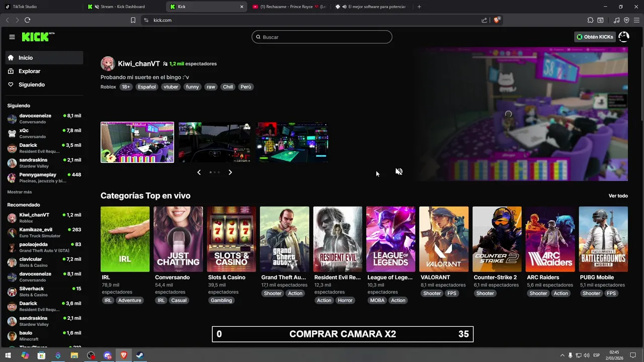Go to the previous featured stream arrow
644x362 pixels.
point(199,172)
